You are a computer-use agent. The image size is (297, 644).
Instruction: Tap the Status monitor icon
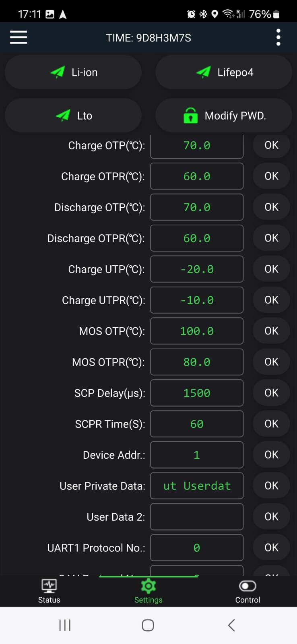[49, 586]
